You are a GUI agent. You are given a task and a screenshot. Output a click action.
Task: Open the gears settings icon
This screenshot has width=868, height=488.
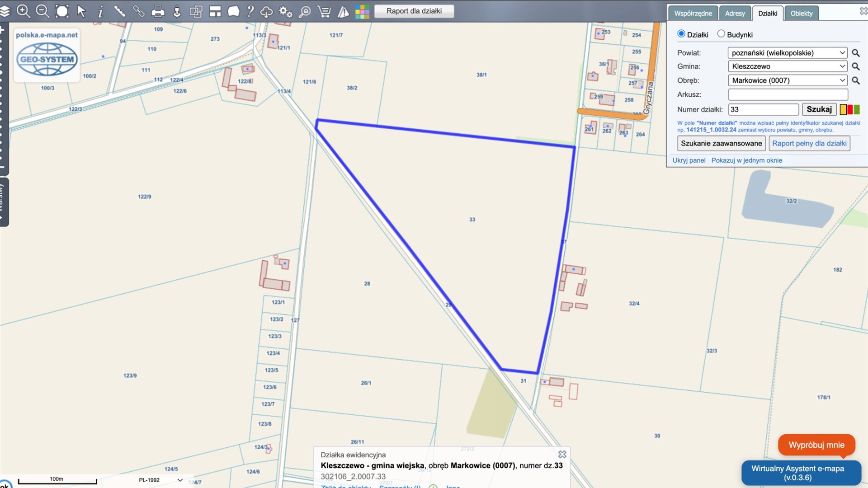(x=286, y=11)
